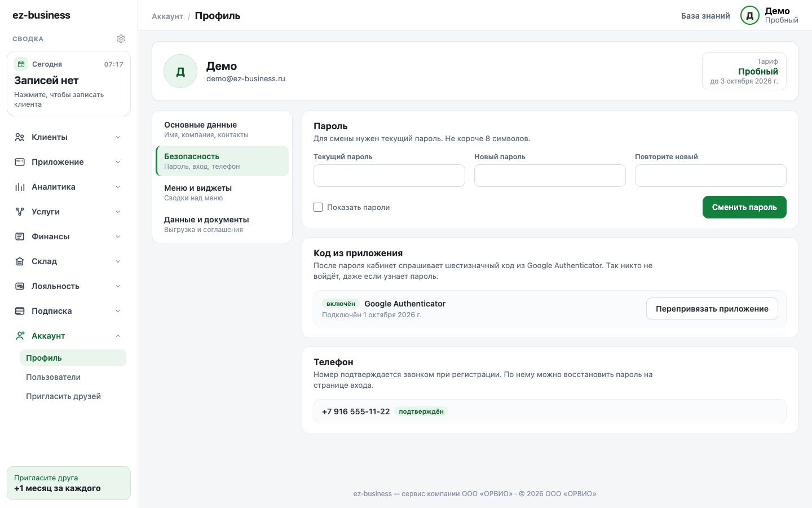Focus the Повторите новый field

click(x=710, y=176)
